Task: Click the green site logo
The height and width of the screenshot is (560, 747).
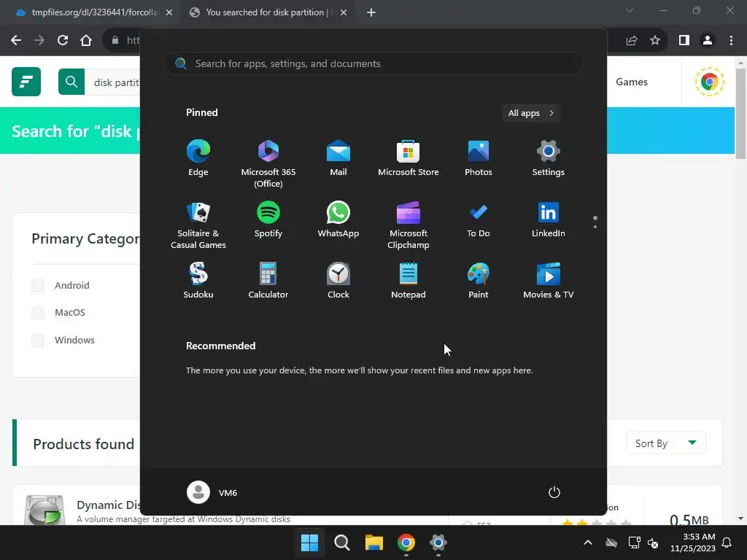Action: pyautogui.click(x=26, y=82)
